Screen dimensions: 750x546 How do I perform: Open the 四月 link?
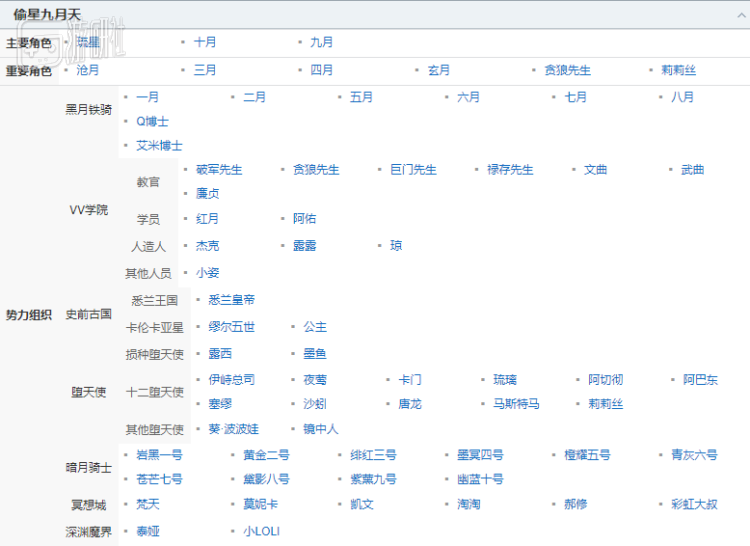[x=321, y=70]
